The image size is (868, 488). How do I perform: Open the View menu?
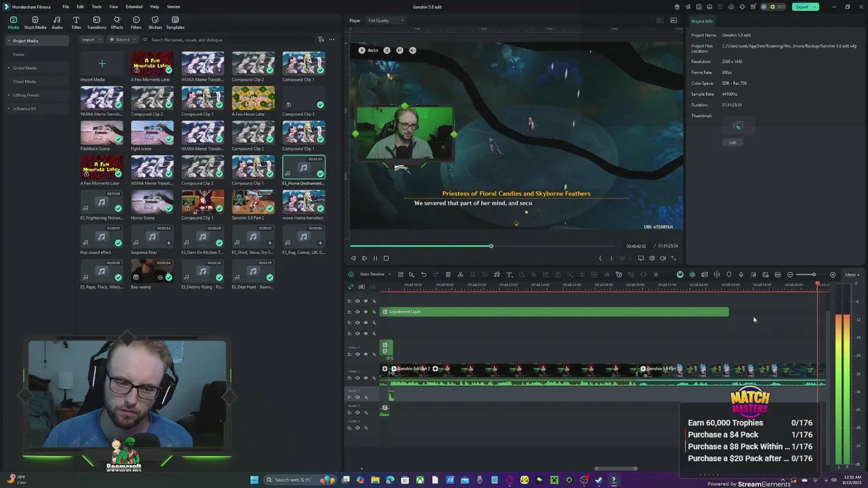(x=113, y=7)
